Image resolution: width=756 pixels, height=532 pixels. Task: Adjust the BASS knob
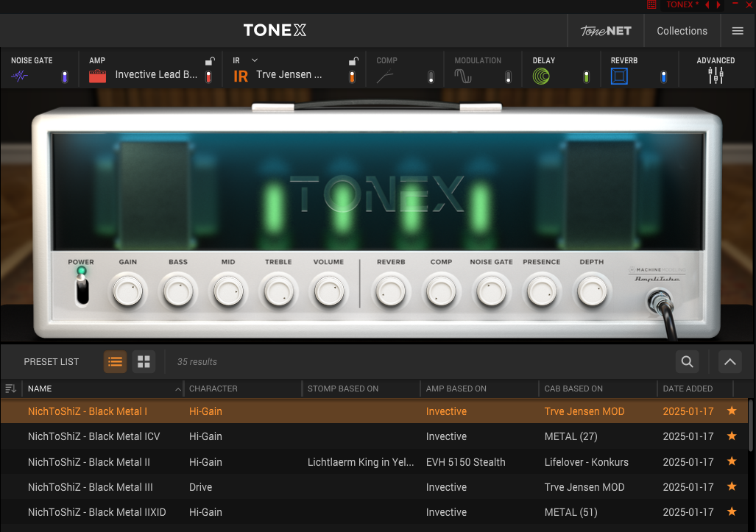click(x=178, y=291)
